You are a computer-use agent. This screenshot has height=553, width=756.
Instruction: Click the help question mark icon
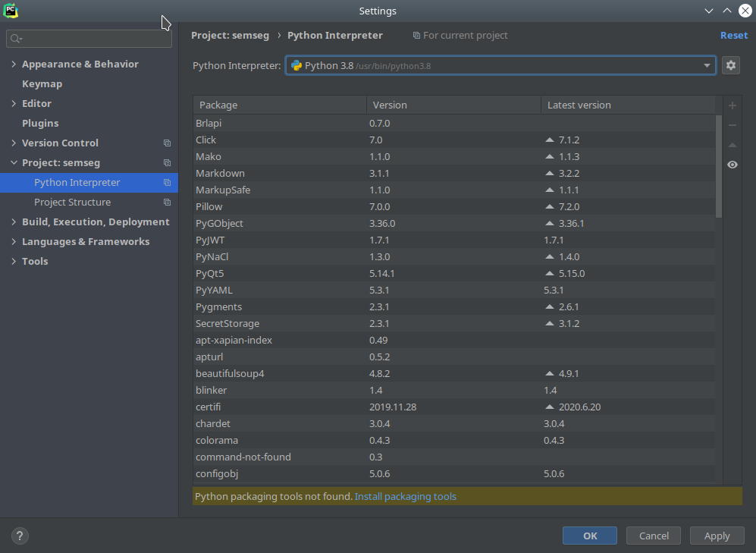pos(19,536)
